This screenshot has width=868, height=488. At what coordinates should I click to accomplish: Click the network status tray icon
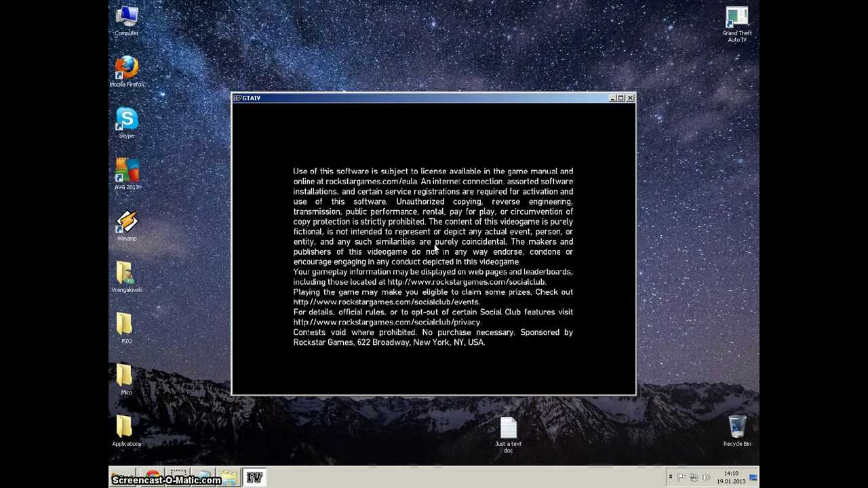pos(694,477)
